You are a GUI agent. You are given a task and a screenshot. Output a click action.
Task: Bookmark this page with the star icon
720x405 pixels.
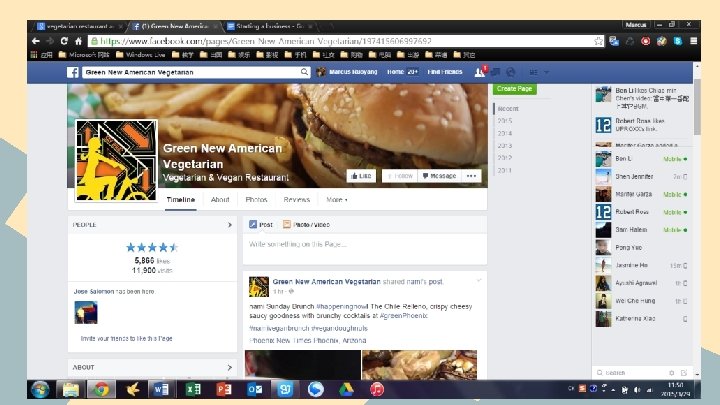tap(598, 41)
